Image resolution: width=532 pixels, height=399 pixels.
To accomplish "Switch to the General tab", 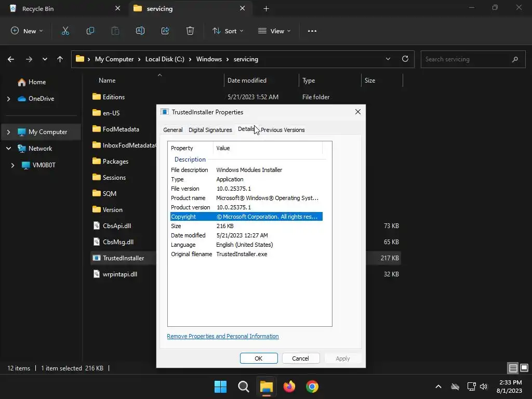I will coord(172,129).
